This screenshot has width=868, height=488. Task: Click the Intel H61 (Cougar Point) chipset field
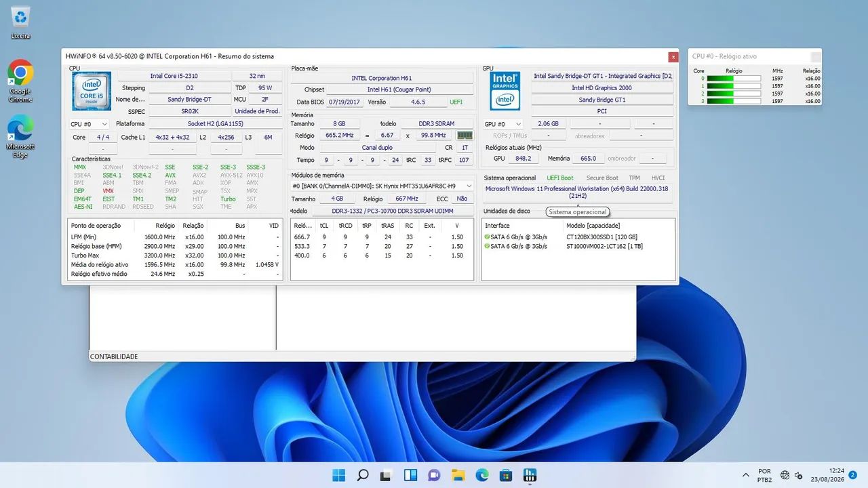pyautogui.click(x=399, y=89)
